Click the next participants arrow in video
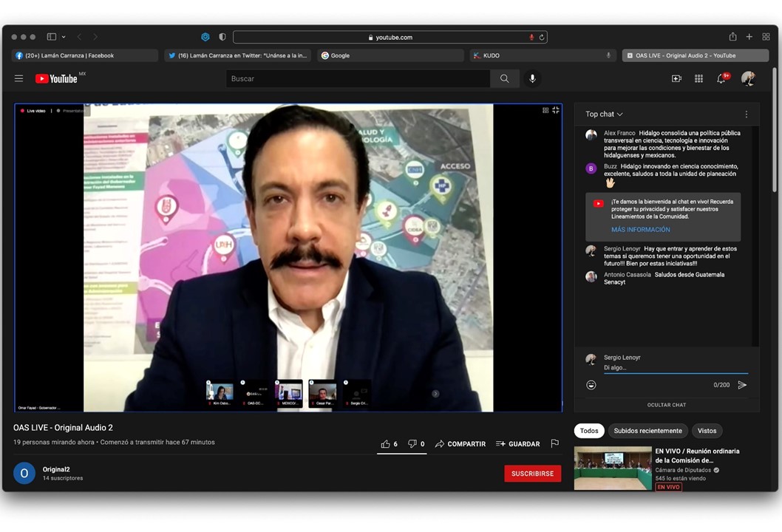782x532 pixels. point(435,394)
